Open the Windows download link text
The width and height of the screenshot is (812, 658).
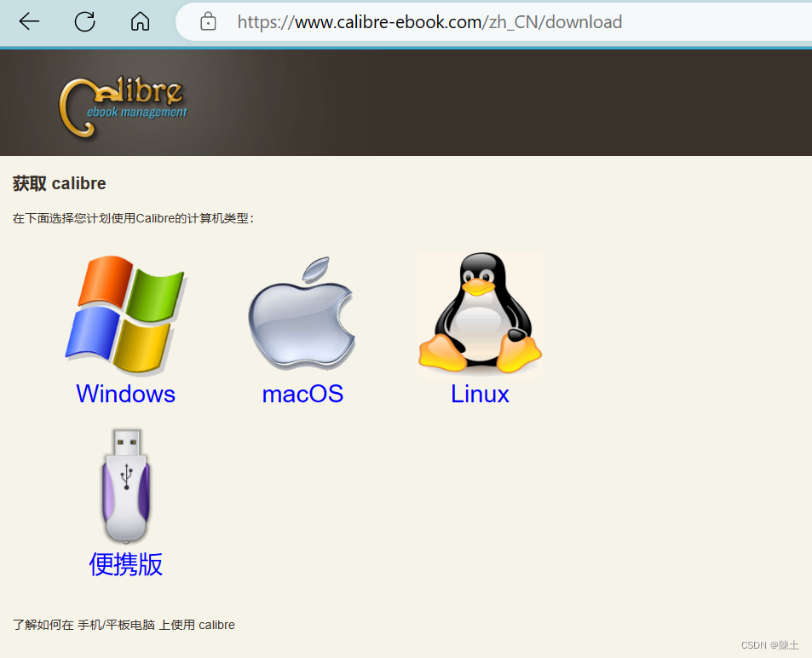(126, 394)
